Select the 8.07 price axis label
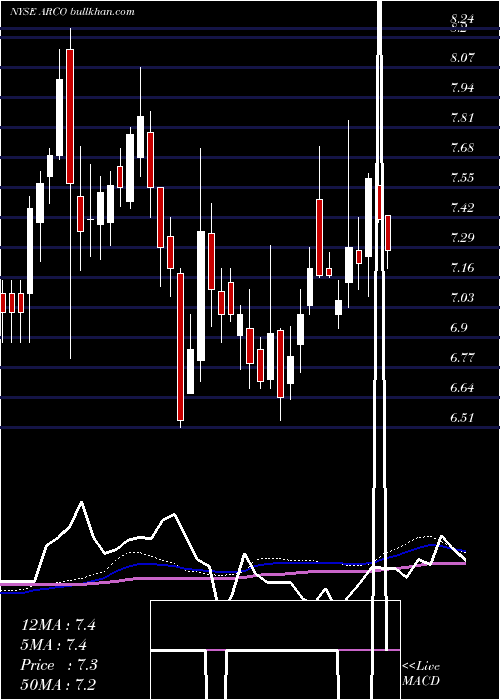Viewport: 500px width, 700px height. [x=462, y=57]
